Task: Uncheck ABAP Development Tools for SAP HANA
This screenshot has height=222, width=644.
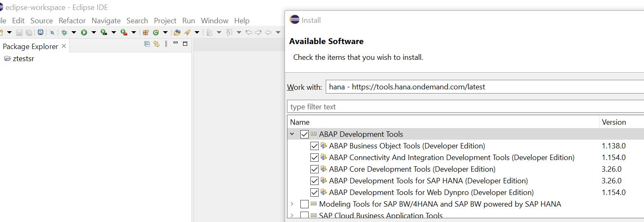Action: tap(315, 181)
